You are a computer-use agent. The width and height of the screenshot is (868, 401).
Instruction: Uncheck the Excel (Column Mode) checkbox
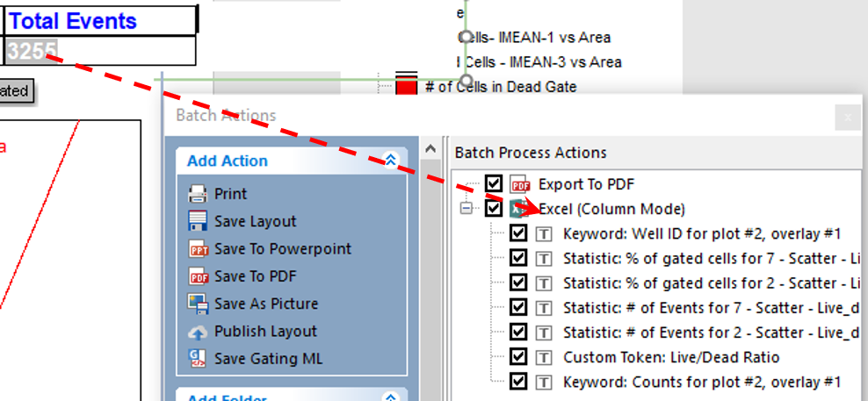point(493,209)
